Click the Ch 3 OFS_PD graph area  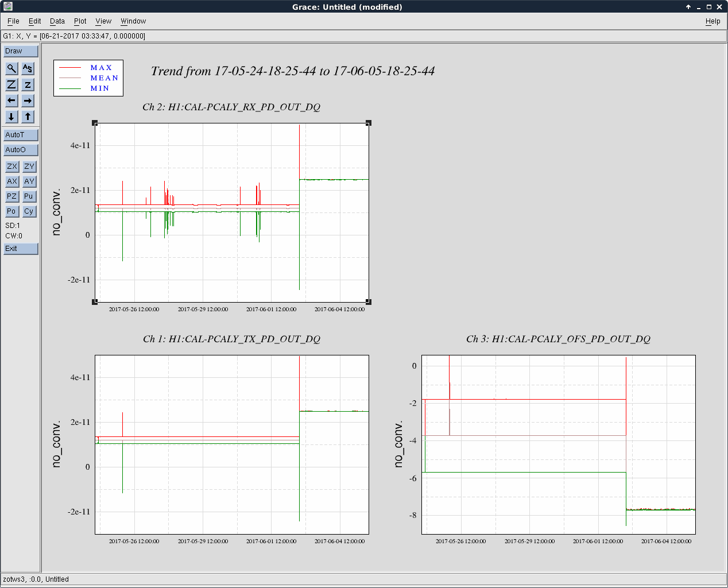click(x=559, y=444)
